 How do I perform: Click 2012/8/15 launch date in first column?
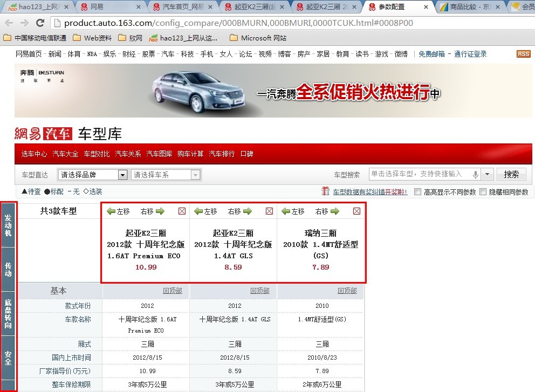pos(147,357)
